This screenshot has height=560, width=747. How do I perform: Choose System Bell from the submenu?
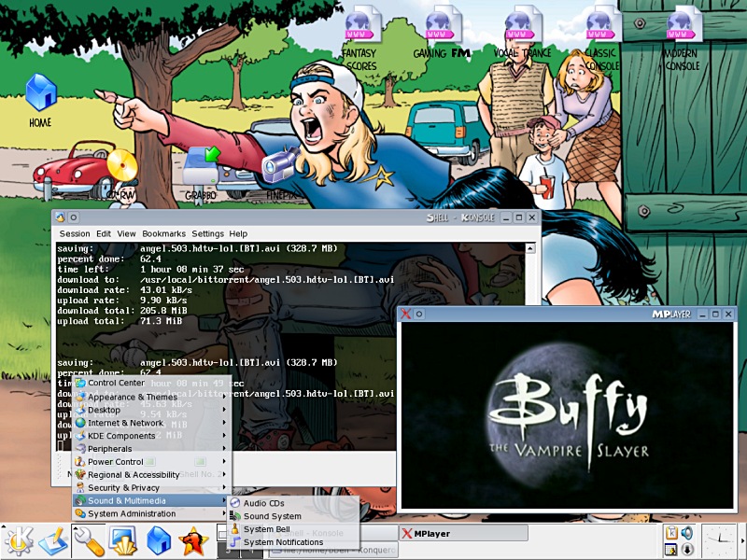[x=293, y=529]
